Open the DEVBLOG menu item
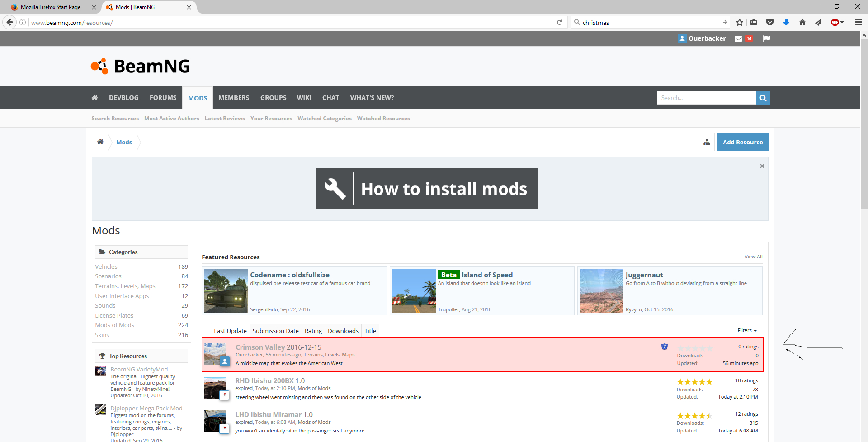The width and height of the screenshot is (868, 442). click(124, 98)
